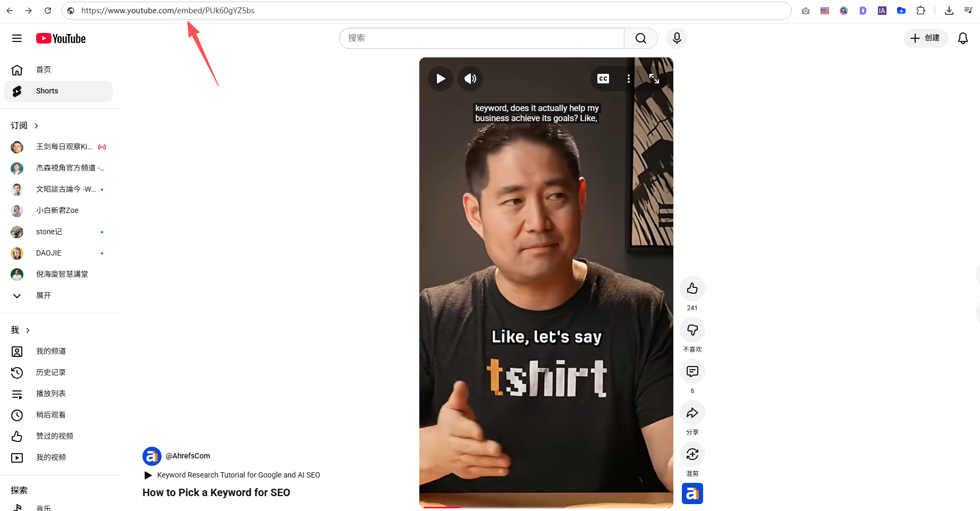Open 历史记录 history
The height and width of the screenshot is (511, 980).
(x=58, y=372)
